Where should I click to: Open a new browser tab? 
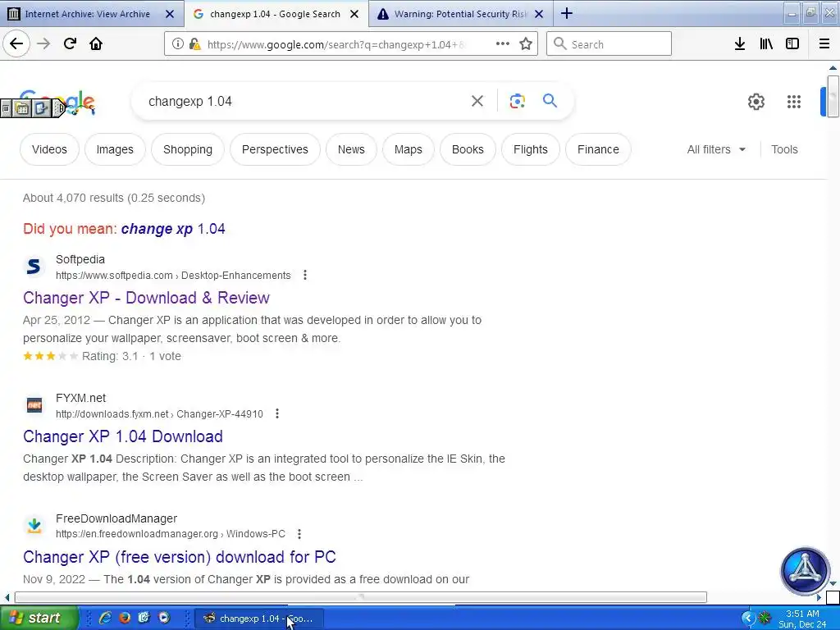(x=566, y=14)
